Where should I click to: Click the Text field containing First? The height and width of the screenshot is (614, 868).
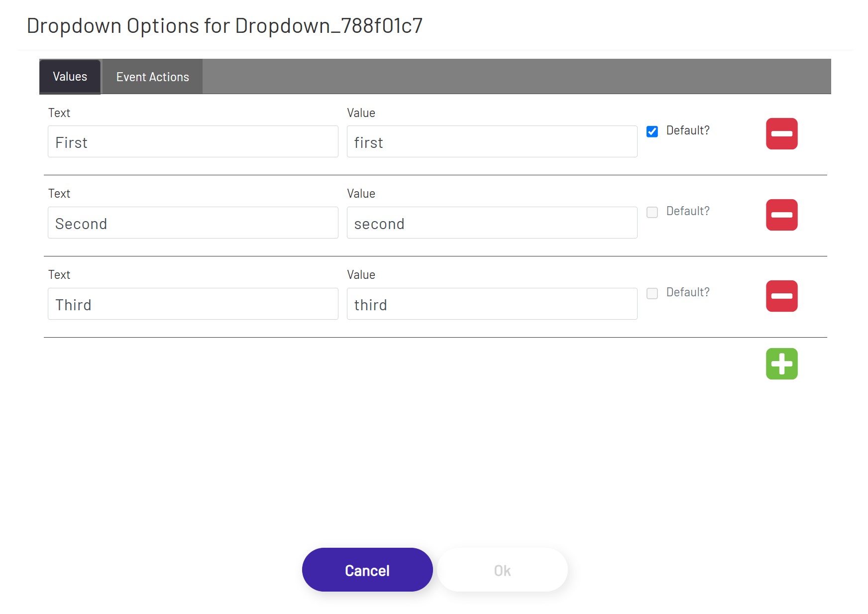tap(193, 142)
